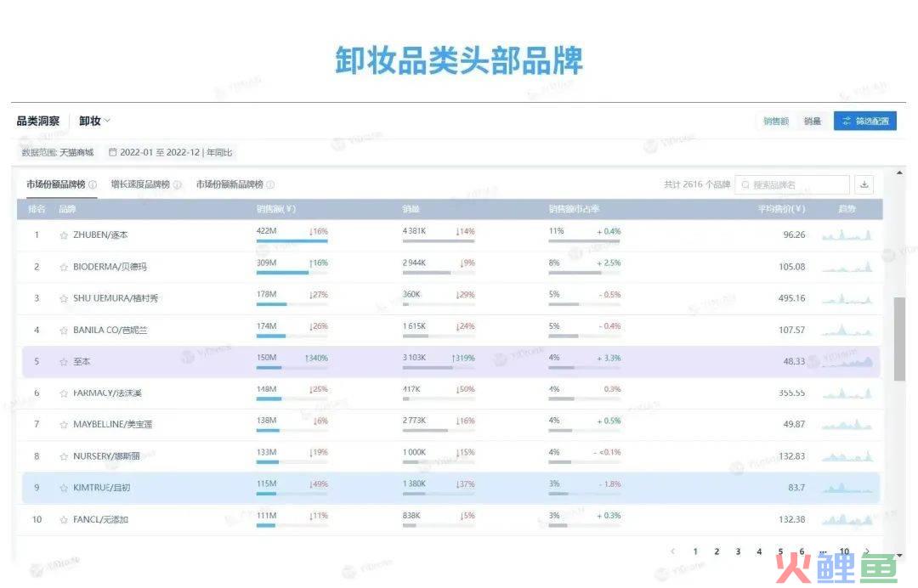Go to page 1 of results
The image size is (918, 588).
tap(695, 551)
